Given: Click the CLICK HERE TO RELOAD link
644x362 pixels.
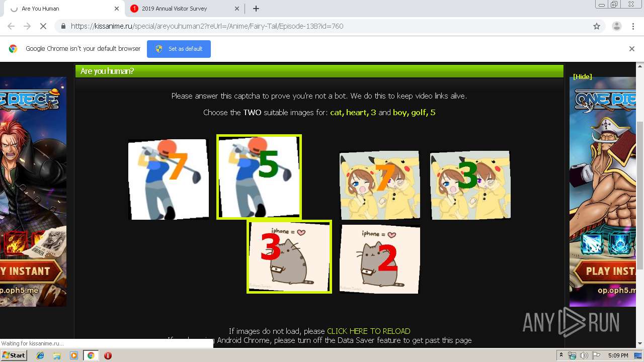Looking at the screenshot, I should point(368,331).
